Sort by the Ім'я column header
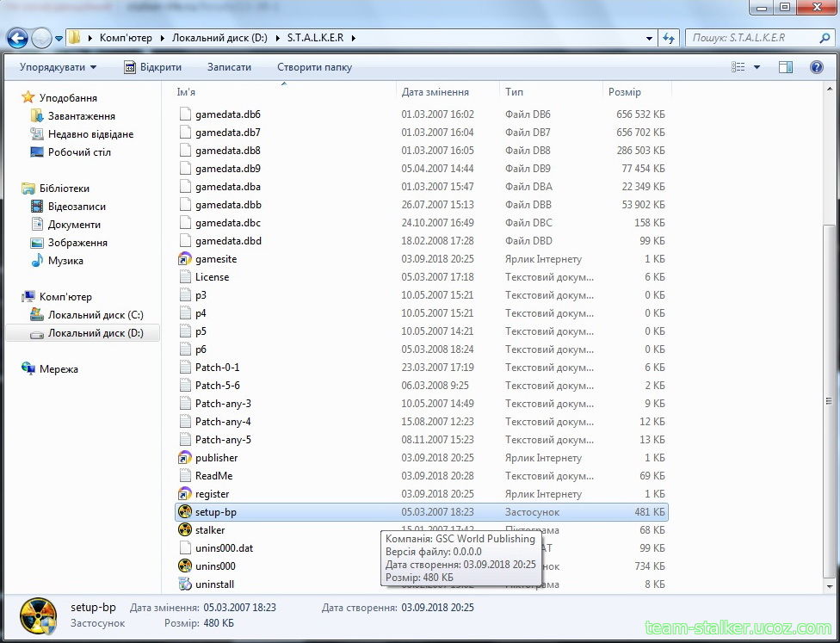This screenshot has height=643, width=840. [186, 92]
